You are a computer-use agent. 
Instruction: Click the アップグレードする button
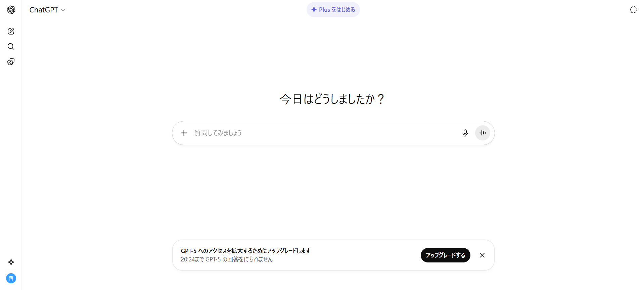coord(445,255)
